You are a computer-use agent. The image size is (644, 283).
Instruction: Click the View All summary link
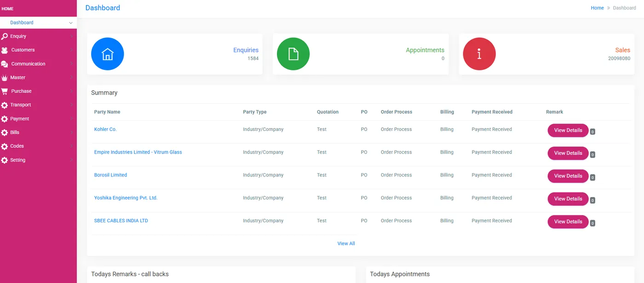click(x=346, y=243)
